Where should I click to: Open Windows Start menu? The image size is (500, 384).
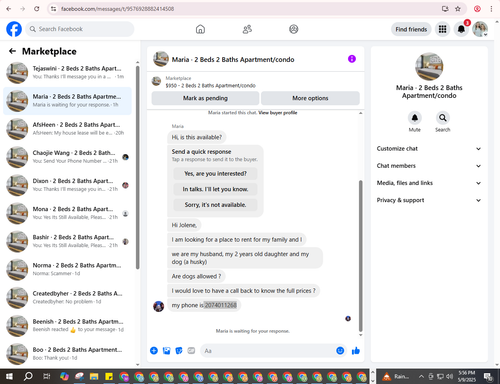[9, 377]
